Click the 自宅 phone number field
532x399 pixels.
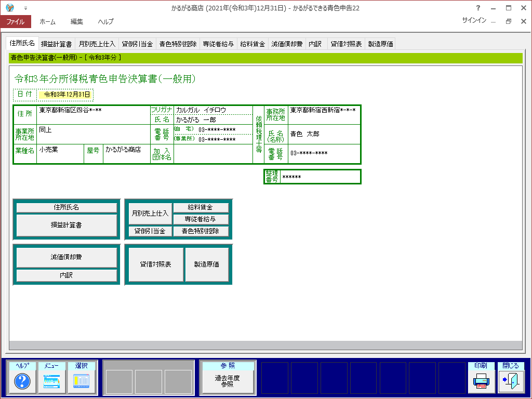(224, 129)
